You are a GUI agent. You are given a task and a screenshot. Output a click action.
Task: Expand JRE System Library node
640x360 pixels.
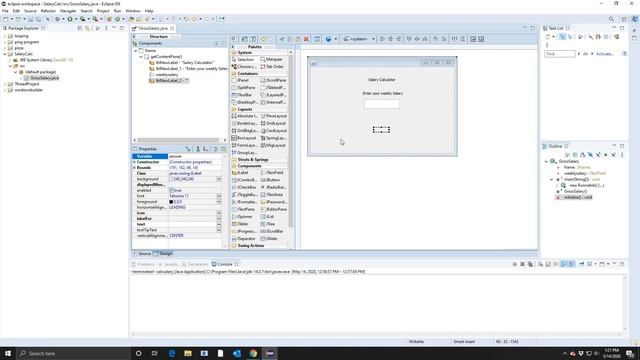point(10,60)
